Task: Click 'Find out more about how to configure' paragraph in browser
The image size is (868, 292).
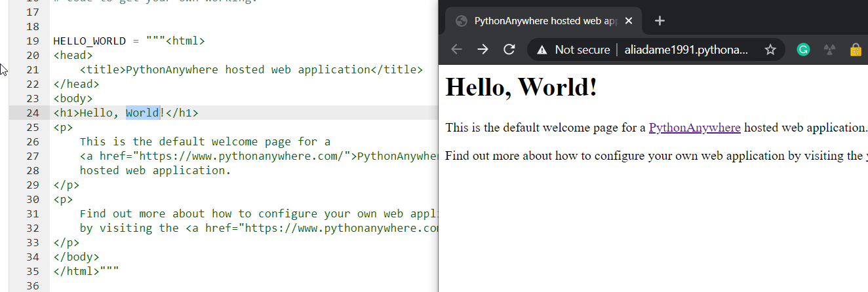Action: point(656,156)
